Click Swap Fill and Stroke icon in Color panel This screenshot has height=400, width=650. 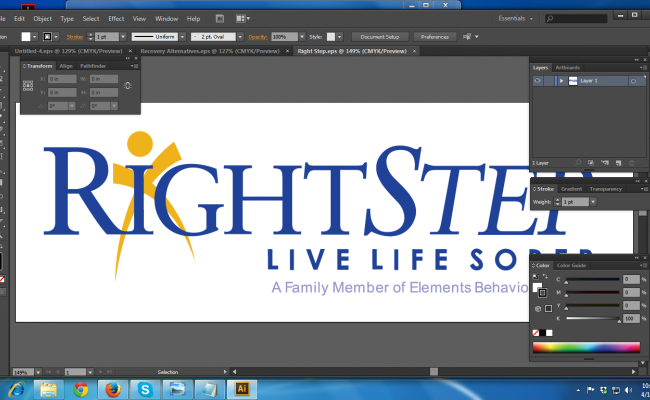(x=545, y=276)
